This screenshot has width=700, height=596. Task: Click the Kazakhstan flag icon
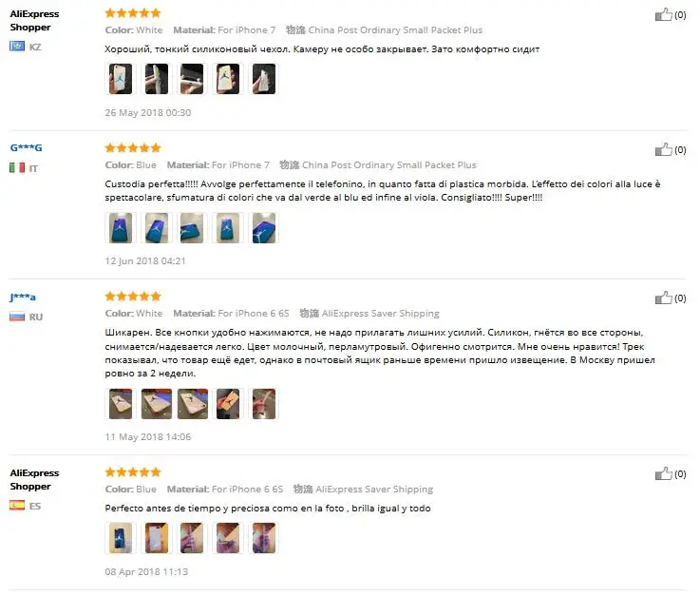pyautogui.click(x=17, y=46)
